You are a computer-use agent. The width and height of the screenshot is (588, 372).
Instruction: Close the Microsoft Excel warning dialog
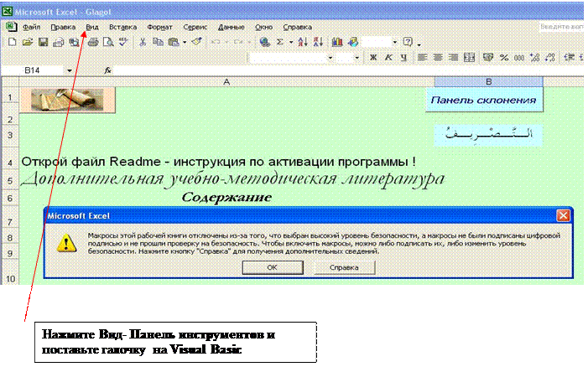pos(563,215)
